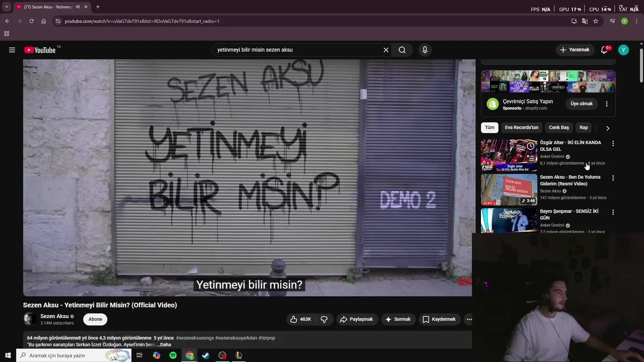This screenshot has width=644, height=362.
Task: Open Chrome home page button
Action: coord(43,21)
